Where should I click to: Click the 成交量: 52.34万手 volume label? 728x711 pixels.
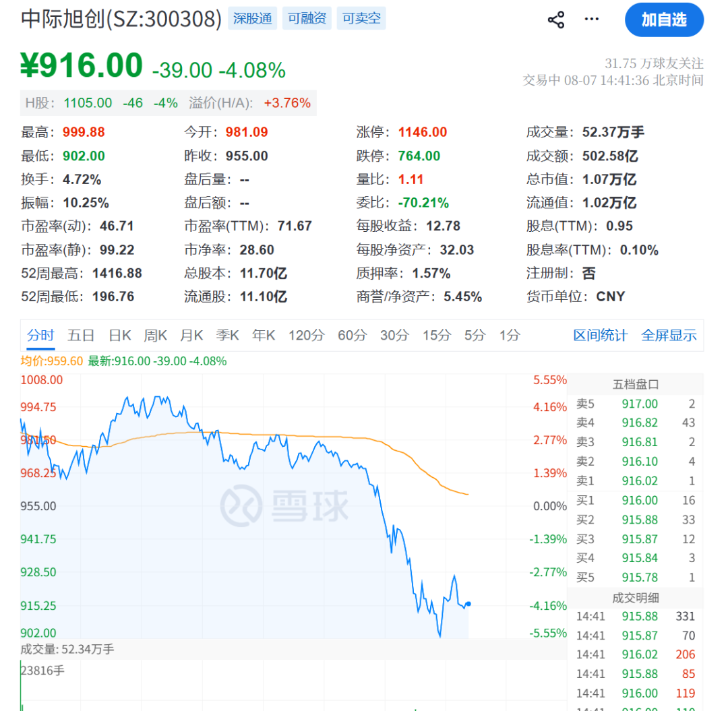[67, 649]
